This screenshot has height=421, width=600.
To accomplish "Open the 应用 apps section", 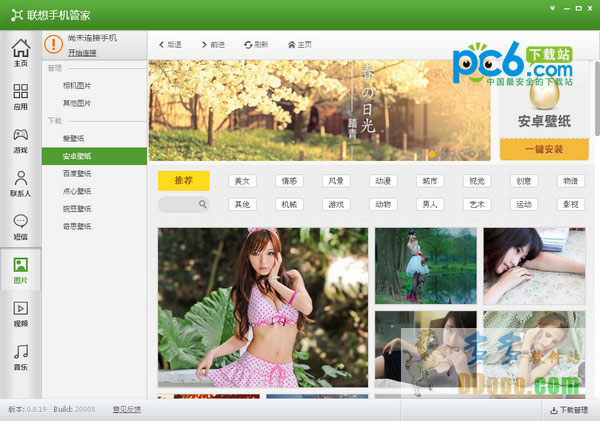I will (21, 96).
